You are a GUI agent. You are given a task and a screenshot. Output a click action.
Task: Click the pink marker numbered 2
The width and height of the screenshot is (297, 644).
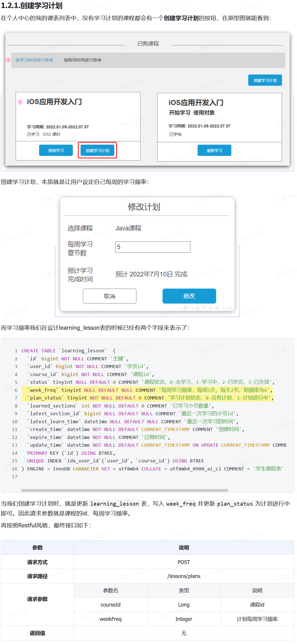click(20, 102)
